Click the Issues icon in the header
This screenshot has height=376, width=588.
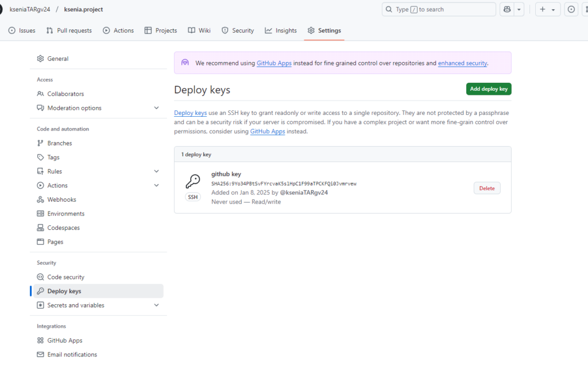pyautogui.click(x=571, y=10)
